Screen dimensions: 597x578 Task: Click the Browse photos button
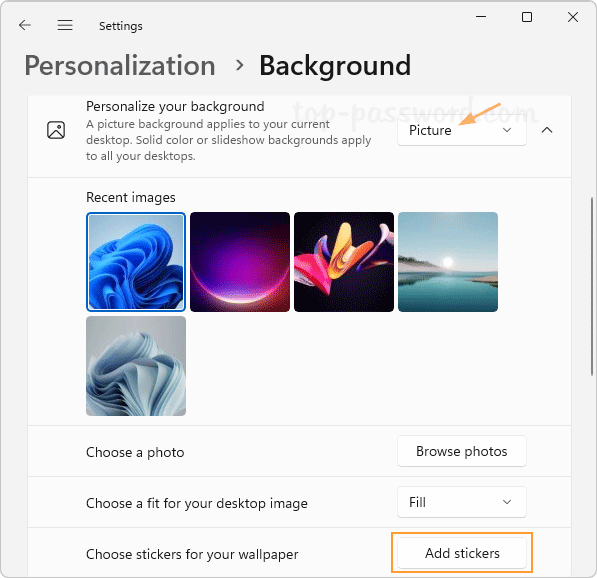pyautogui.click(x=462, y=451)
